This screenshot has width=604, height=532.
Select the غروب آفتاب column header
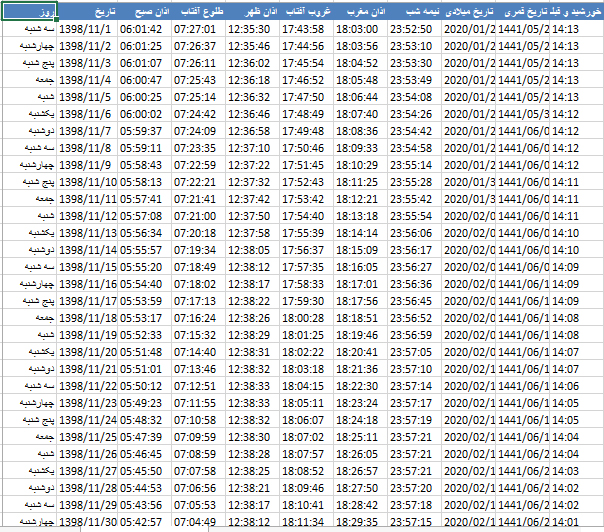(306, 11)
